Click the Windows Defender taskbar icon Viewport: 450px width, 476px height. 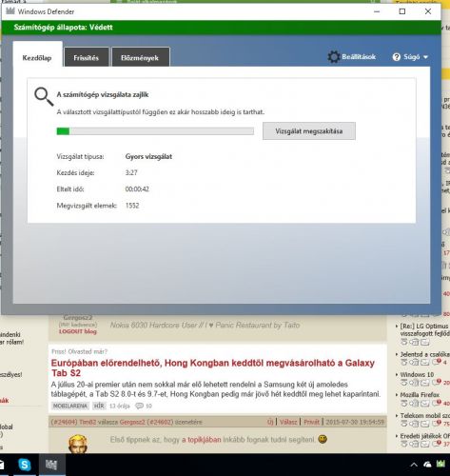click(x=51, y=465)
